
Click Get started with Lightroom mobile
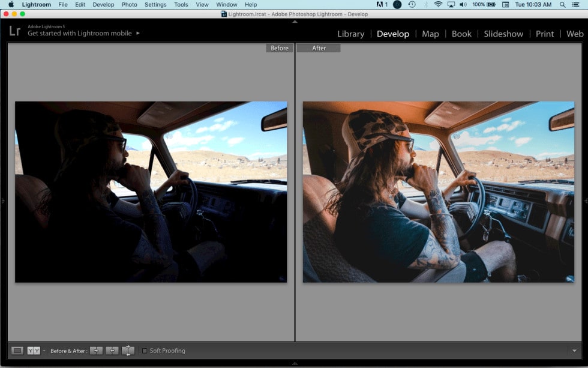pyautogui.click(x=79, y=33)
